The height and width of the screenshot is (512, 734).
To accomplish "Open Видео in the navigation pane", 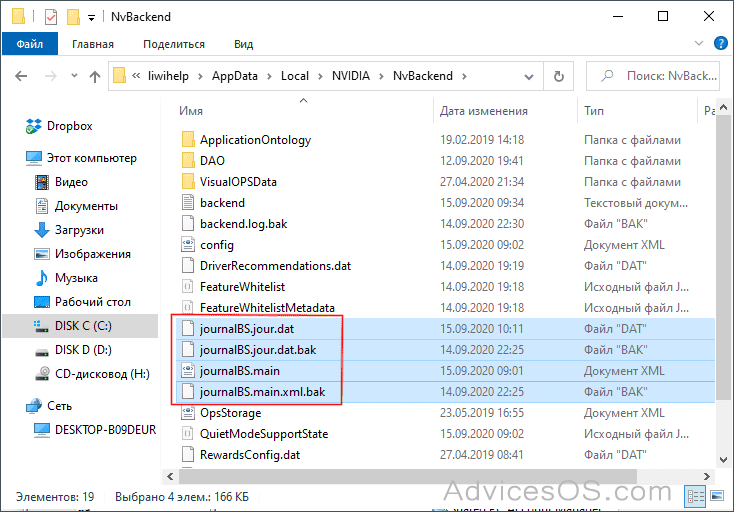I will coord(61,182).
